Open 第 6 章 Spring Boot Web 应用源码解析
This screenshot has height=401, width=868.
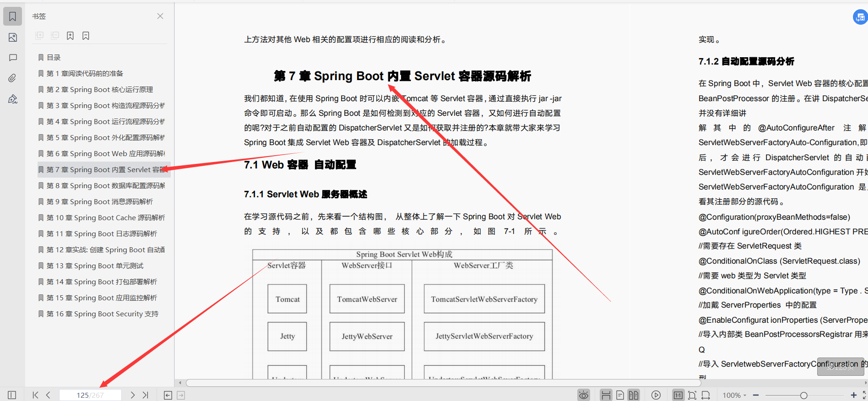coord(106,153)
